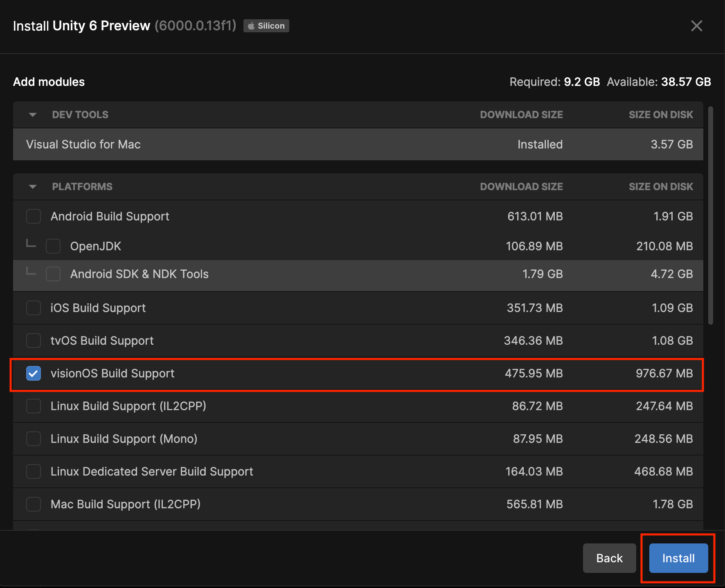
Task: Click the Available 38.57 GB text
Action: pyautogui.click(x=659, y=82)
